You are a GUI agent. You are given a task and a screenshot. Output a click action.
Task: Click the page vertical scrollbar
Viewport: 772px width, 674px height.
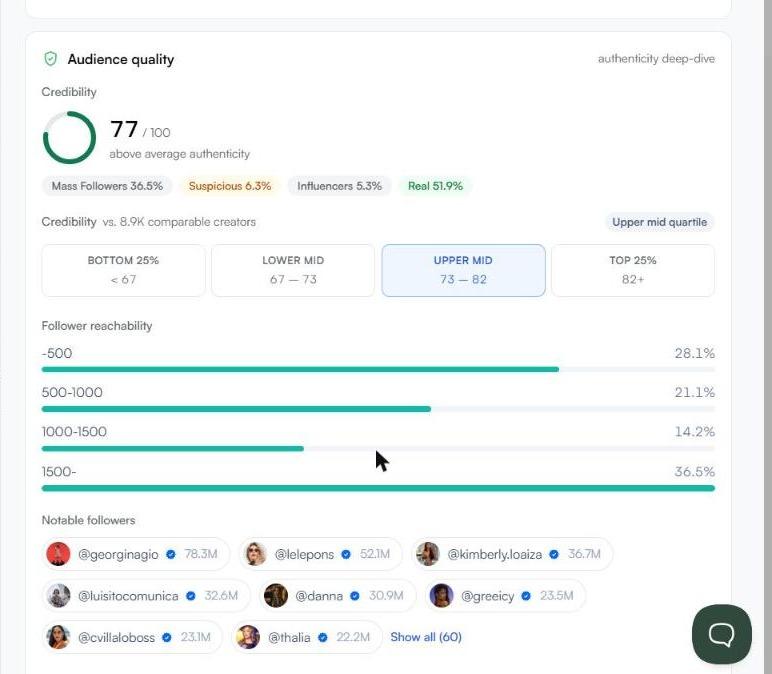pos(768,337)
